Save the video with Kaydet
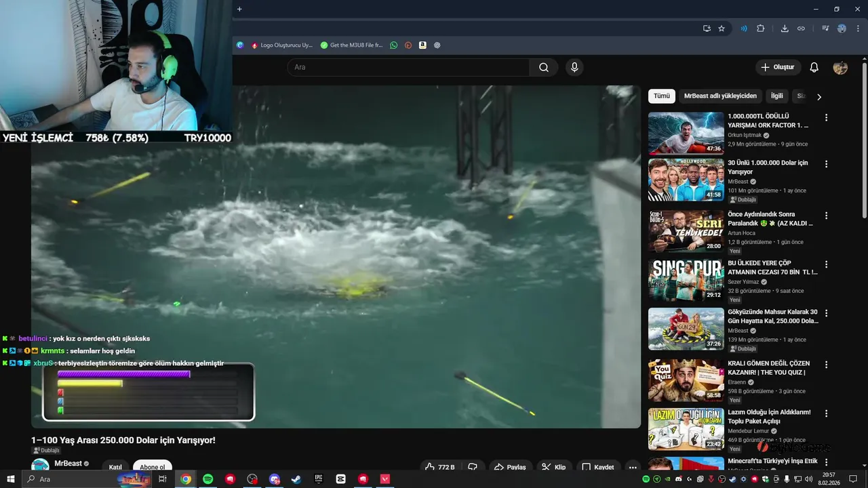The height and width of the screenshot is (488, 868). tap(598, 467)
